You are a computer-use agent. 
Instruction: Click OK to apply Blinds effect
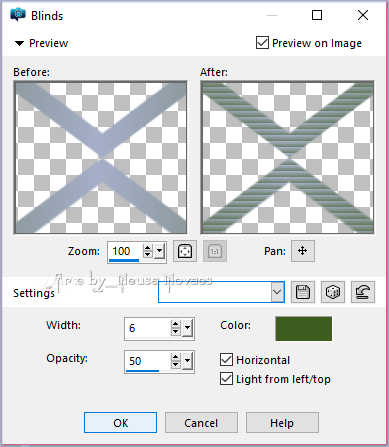pyautogui.click(x=120, y=423)
